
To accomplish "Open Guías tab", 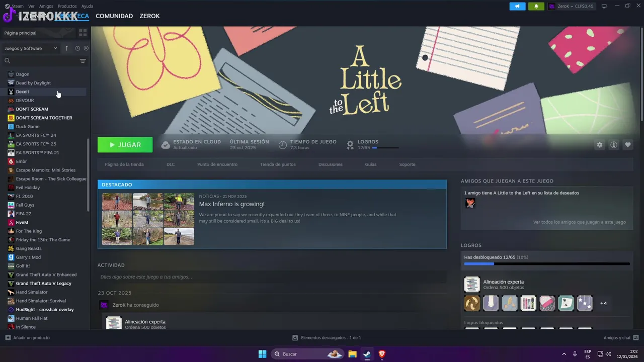I will [x=371, y=164].
